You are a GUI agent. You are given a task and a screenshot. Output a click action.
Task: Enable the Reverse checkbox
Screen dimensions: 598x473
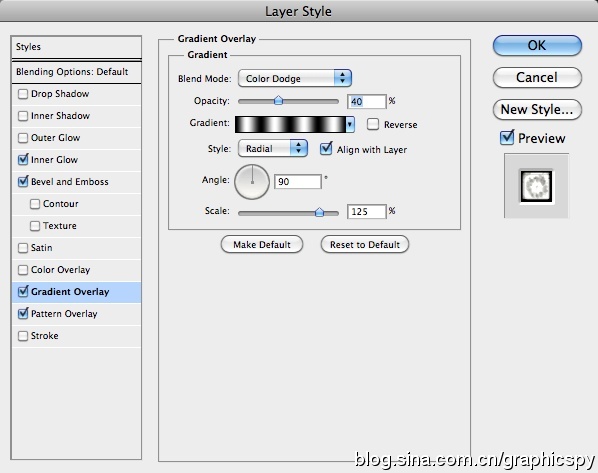(373, 124)
